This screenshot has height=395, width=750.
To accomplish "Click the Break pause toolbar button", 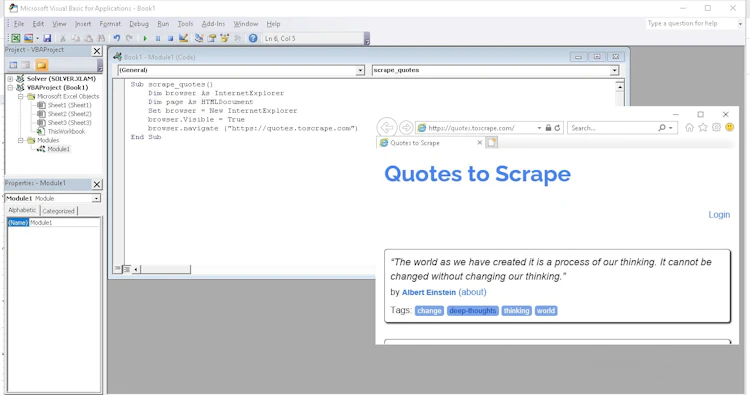I will click(158, 38).
